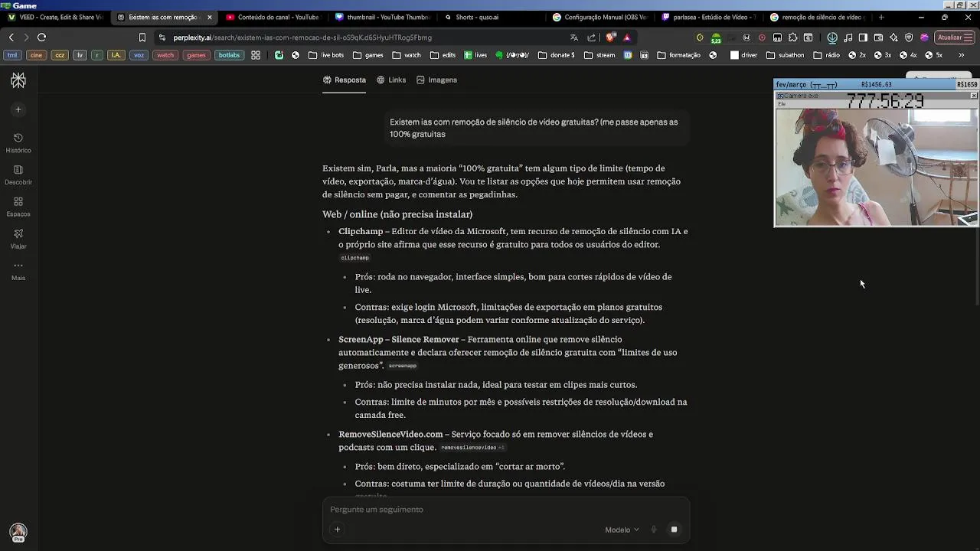Open Mais menu in the sidebar
The image size is (980, 551).
18,270
